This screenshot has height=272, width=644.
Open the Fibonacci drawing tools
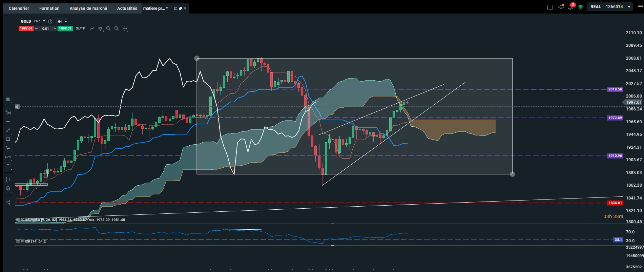(8, 148)
